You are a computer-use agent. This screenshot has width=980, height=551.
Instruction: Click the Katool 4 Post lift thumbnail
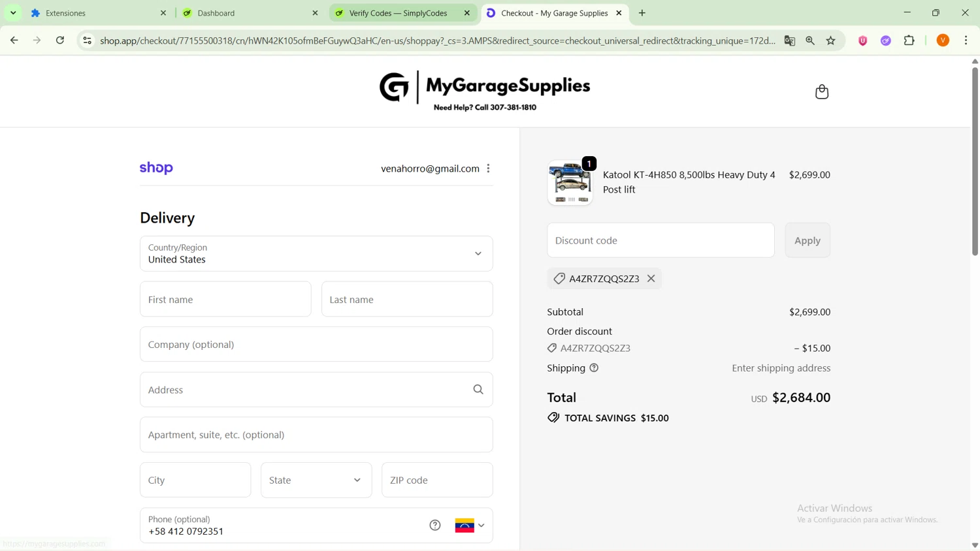pos(570,183)
